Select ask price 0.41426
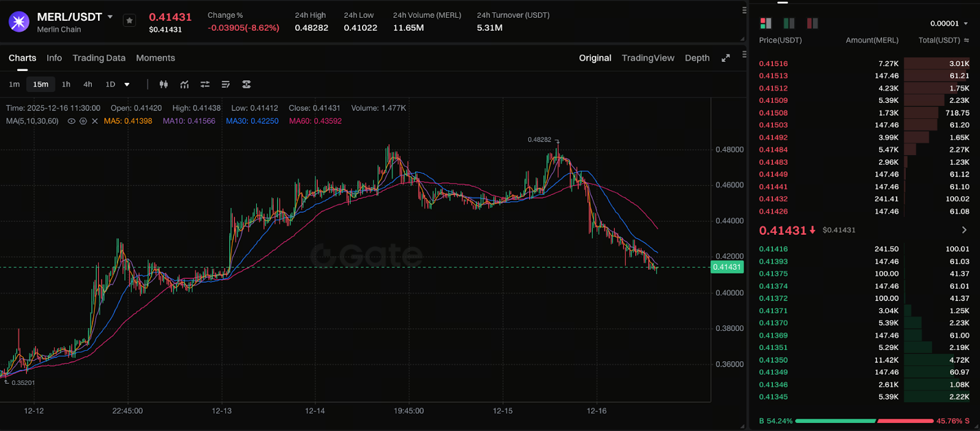This screenshot has height=431, width=980. (x=774, y=212)
